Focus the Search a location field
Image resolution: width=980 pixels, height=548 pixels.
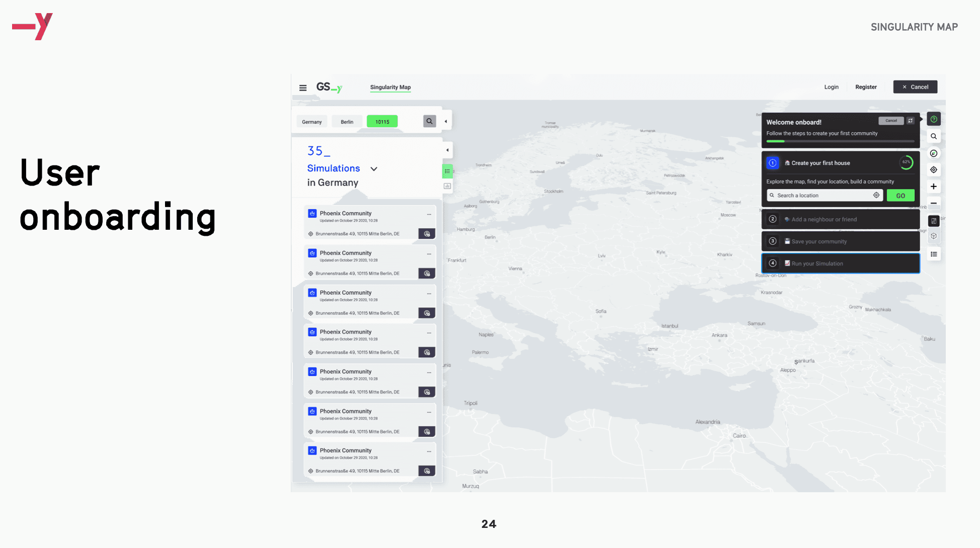coord(825,195)
